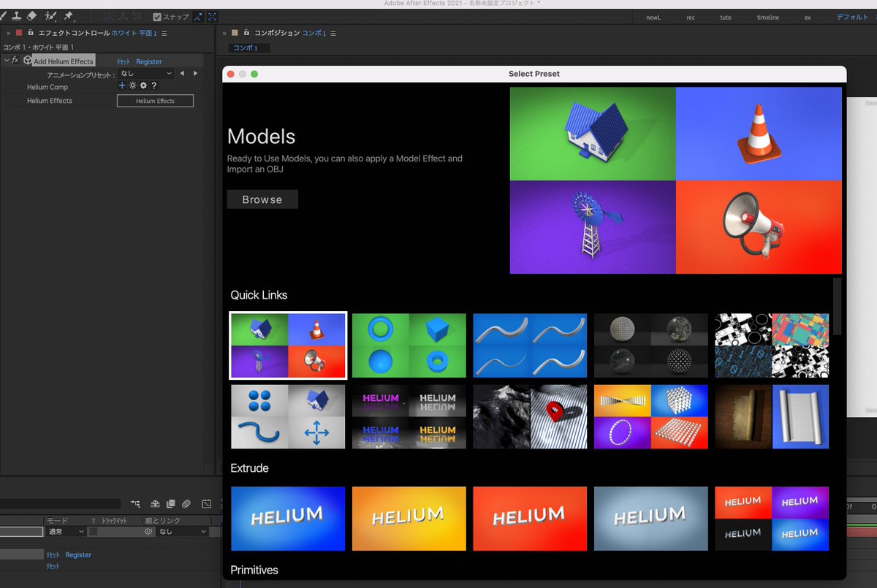Open the parent link なし dropdown in timeline

183,532
